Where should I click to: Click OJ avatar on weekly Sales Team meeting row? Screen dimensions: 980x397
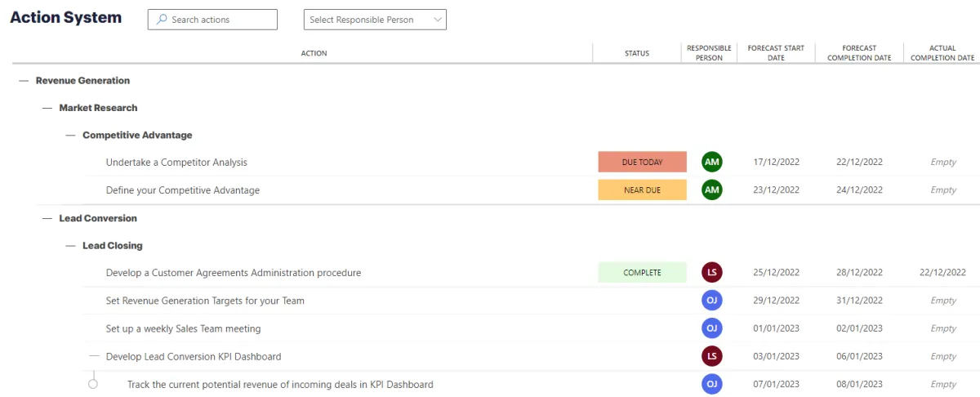pyautogui.click(x=712, y=328)
